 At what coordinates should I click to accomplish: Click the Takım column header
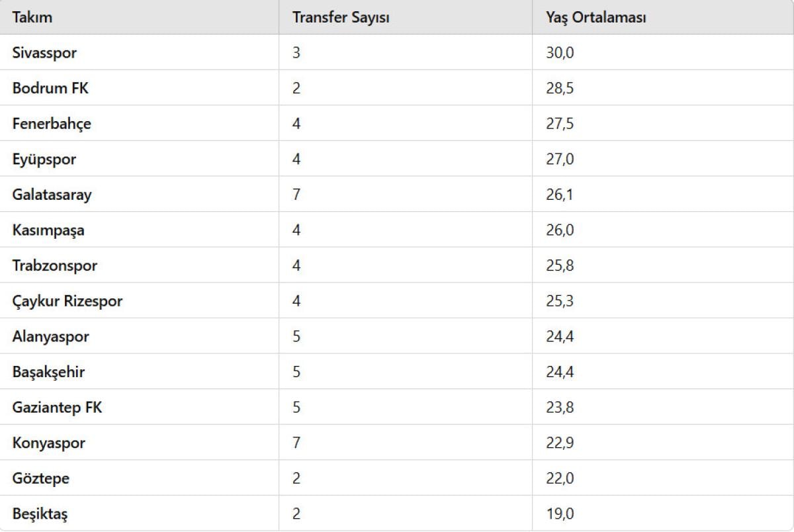coord(32,17)
